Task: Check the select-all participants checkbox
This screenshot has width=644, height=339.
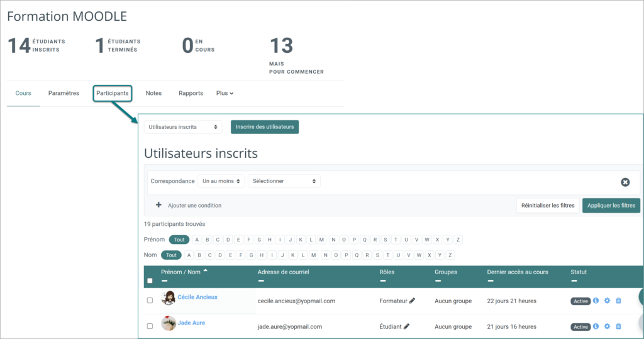Action: (x=150, y=281)
